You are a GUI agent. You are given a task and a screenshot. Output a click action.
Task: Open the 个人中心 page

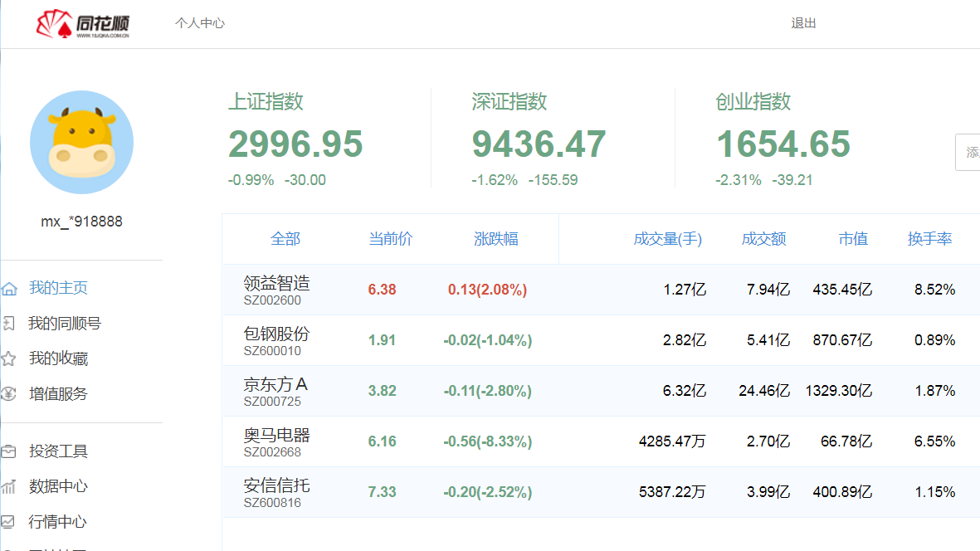point(199,23)
